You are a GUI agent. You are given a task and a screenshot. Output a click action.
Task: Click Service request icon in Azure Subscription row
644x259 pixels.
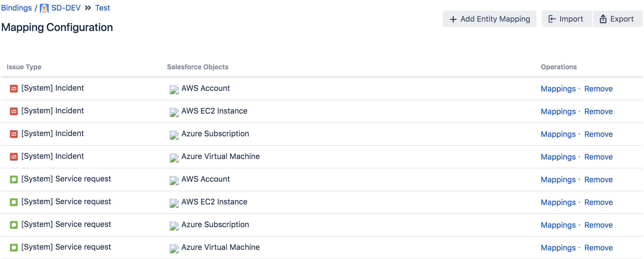14,225
